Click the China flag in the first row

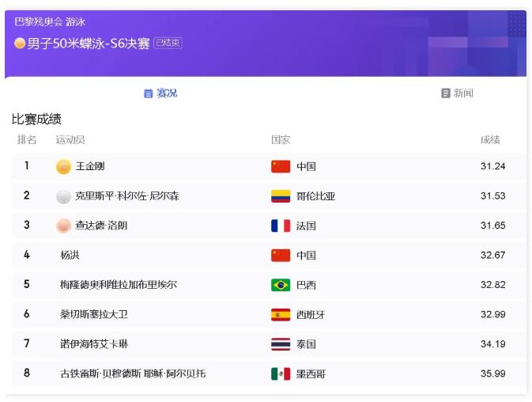[281, 166]
